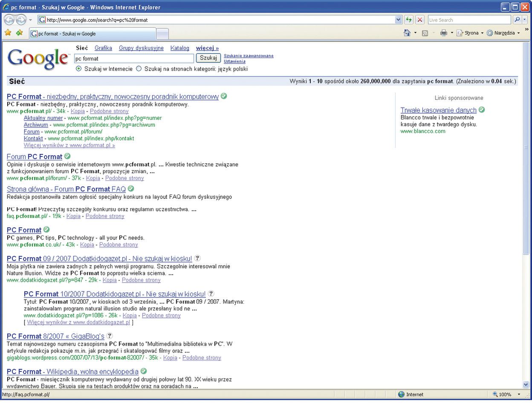This screenshot has height=409, width=532.
Task: Open Favorites Center star icon
Action: [x=8, y=33]
